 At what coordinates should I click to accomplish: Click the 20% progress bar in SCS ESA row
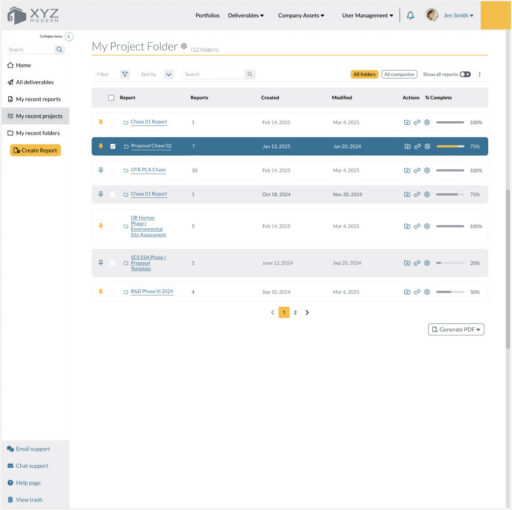(x=450, y=263)
